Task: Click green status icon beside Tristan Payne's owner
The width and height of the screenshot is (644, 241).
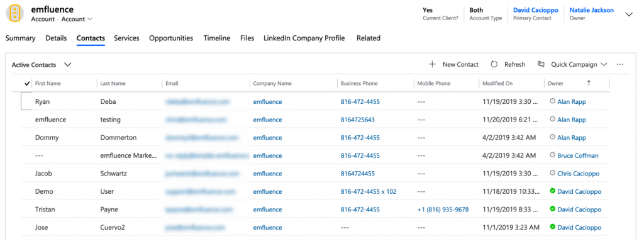Action: 552,209
